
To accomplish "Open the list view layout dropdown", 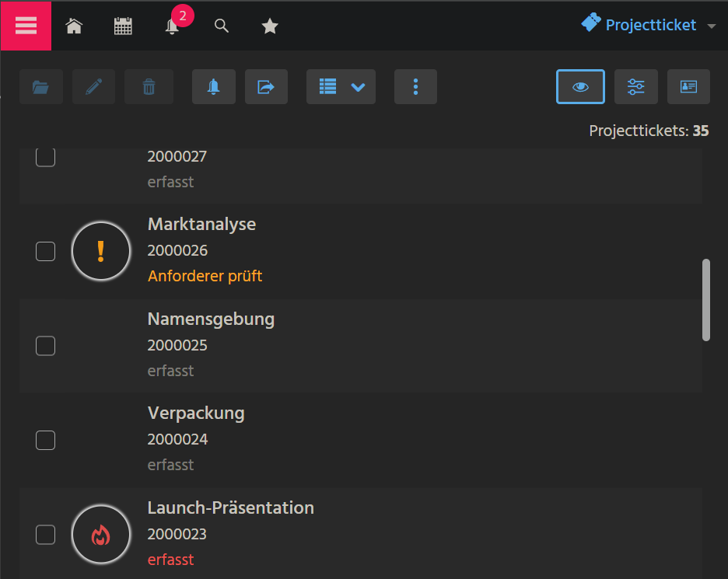I will point(341,87).
